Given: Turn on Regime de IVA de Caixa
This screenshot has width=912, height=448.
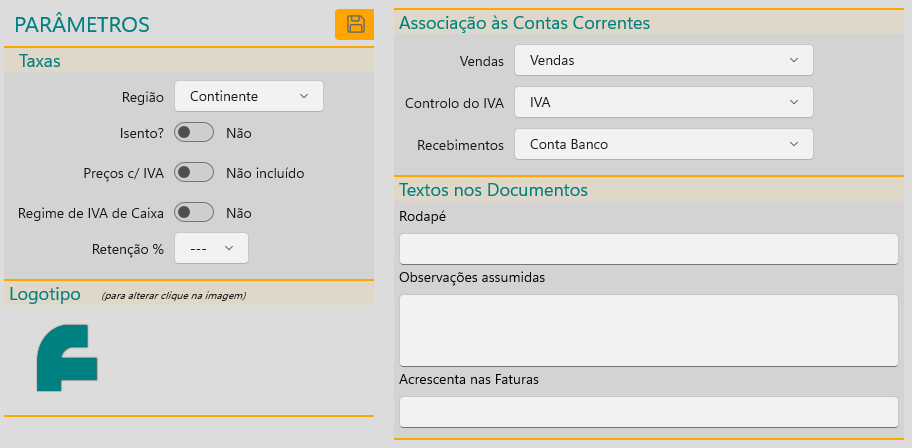Looking at the screenshot, I should coord(194,213).
